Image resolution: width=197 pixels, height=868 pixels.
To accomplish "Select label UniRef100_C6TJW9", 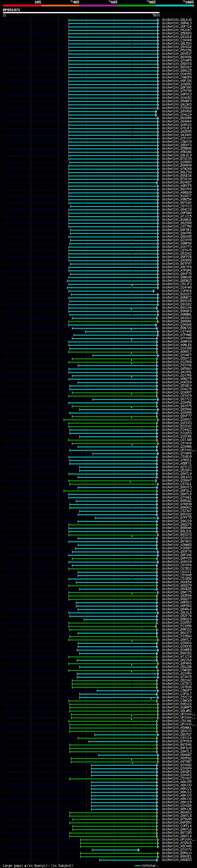I will tap(177, 440).
